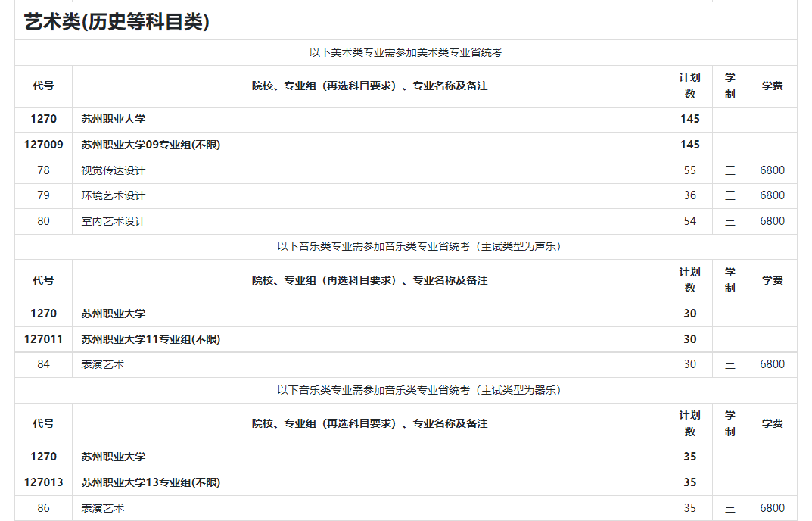812x521 pixels.
Task: Click 代号 header in the 美术类 table
Action: 43,86
